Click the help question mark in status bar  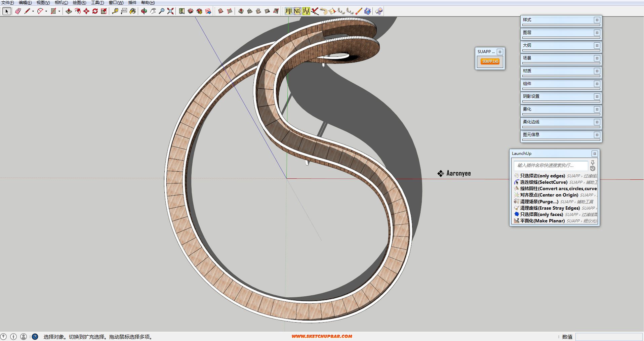coord(35,337)
